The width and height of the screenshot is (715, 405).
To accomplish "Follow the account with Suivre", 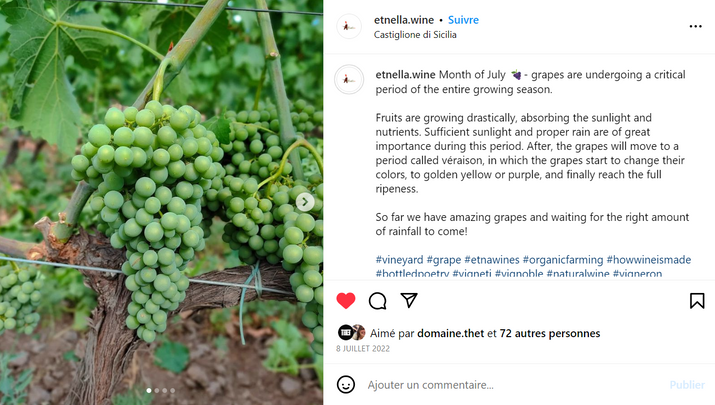I will 463,20.
